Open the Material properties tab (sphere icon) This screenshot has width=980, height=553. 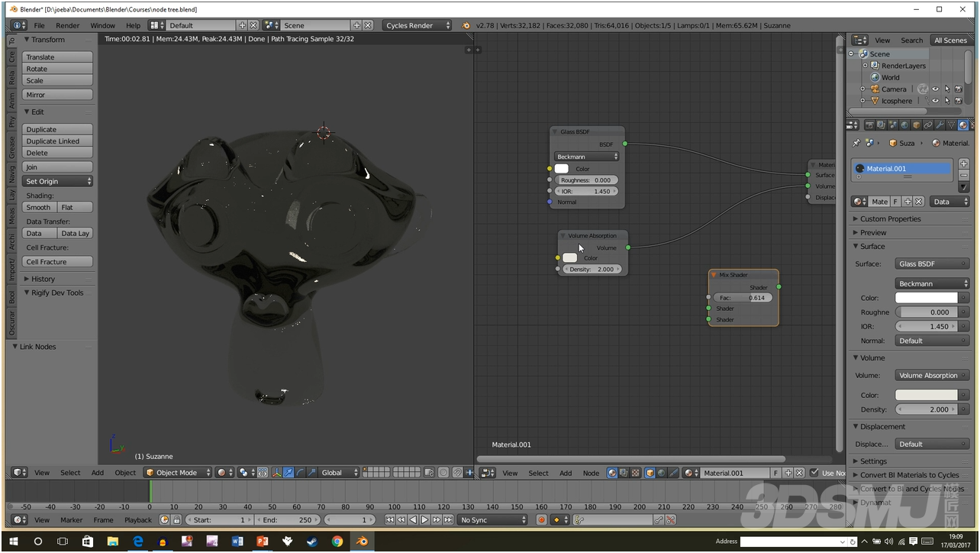(963, 125)
